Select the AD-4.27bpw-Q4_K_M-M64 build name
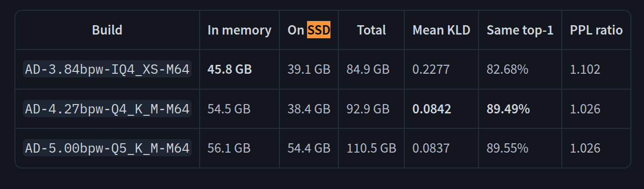Screen dimensions: 644x189 click(x=107, y=109)
